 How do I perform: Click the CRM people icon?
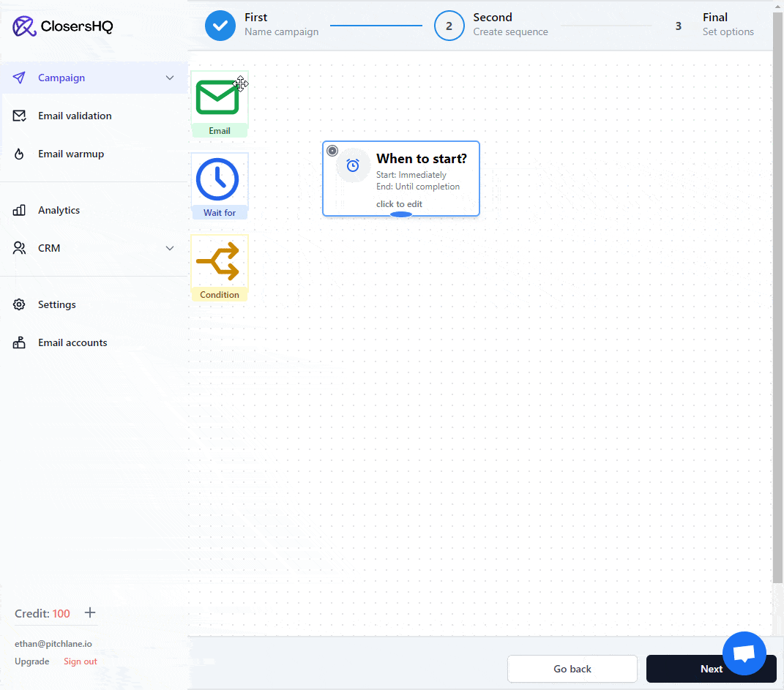(x=19, y=248)
